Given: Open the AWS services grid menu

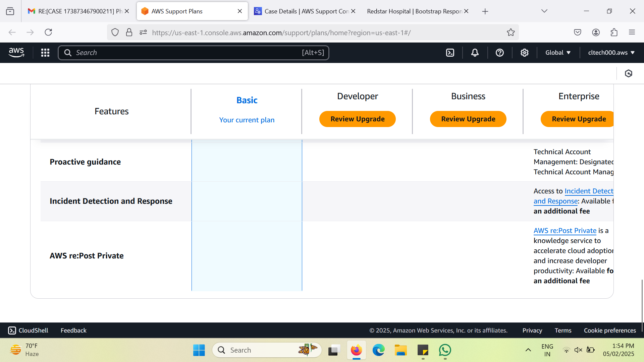Looking at the screenshot, I should point(45,53).
